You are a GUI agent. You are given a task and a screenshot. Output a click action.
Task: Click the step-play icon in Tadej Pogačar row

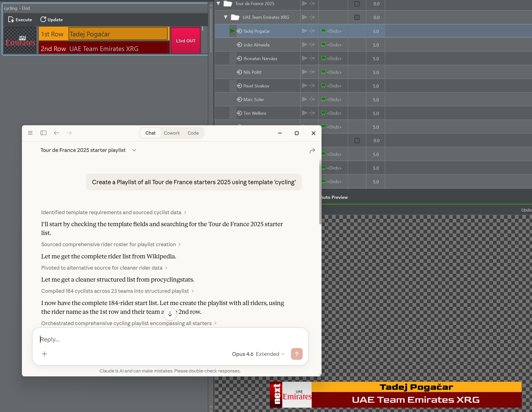tap(312, 31)
